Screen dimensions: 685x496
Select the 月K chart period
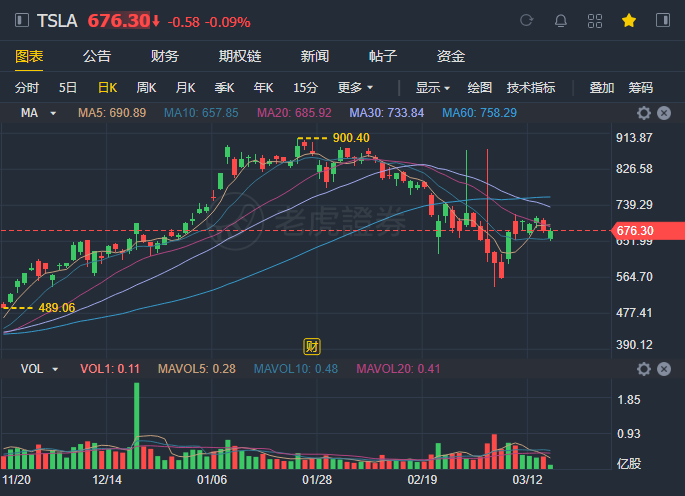coord(185,88)
